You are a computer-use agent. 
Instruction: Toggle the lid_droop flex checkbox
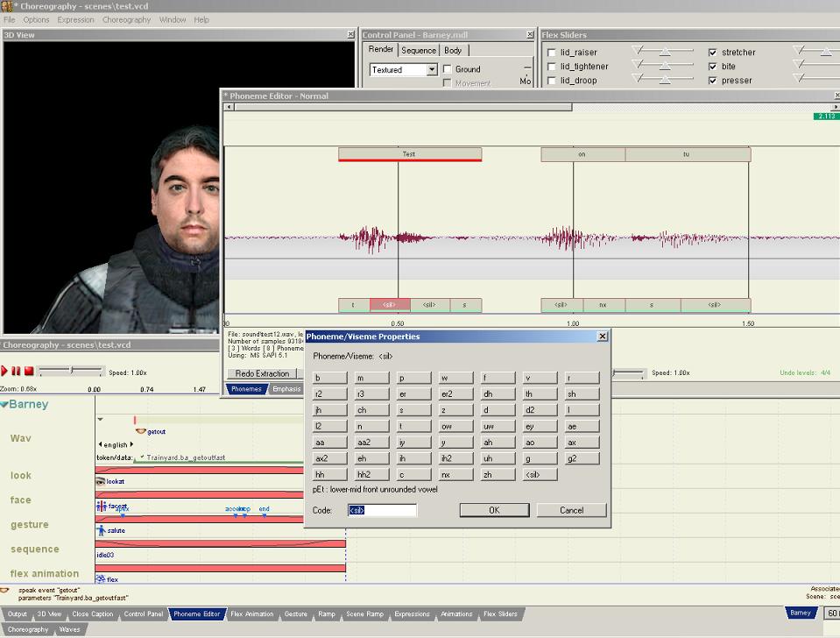[552, 81]
